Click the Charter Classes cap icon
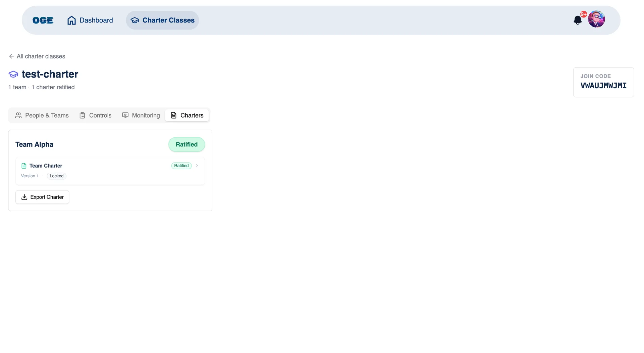Image resolution: width=644 pixels, height=353 pixels. pyautogui.click(x=135, y=20)
